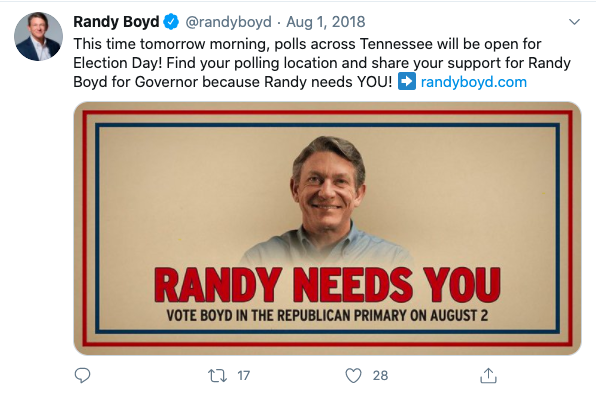This screenshot has width=596, height=395.
Task: View the 28 likes count
Action: 380,376
